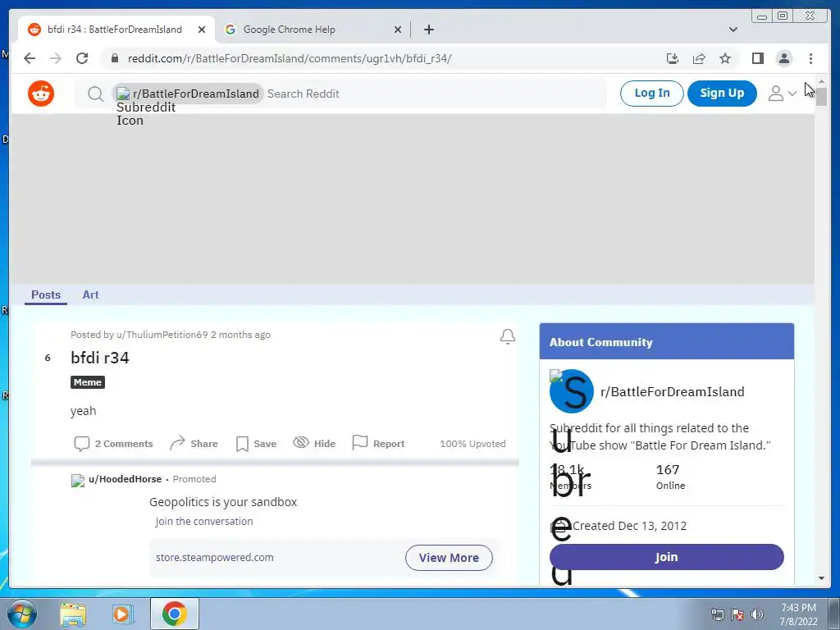
Task: Toggle post notifications bell icon
Action: (x=507, y=336)
